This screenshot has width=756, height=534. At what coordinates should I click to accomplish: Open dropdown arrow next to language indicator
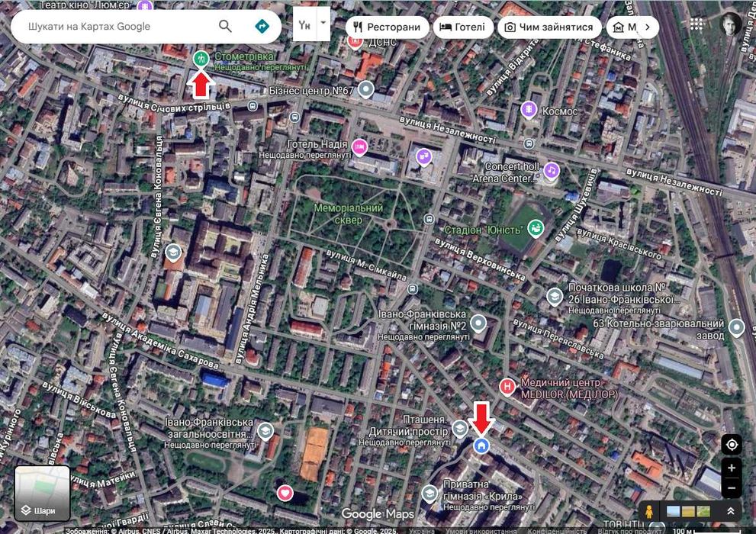323,23
